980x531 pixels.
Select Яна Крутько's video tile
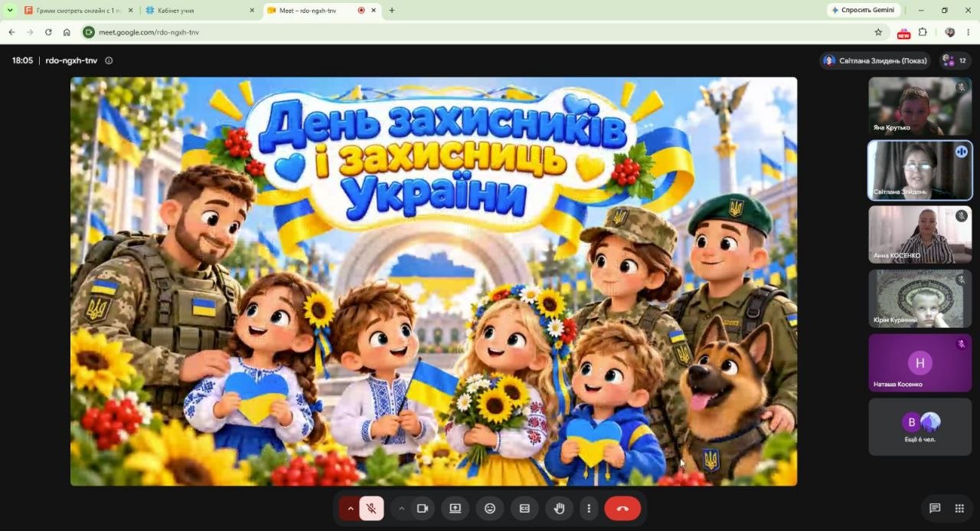click(x=920, y=106)
